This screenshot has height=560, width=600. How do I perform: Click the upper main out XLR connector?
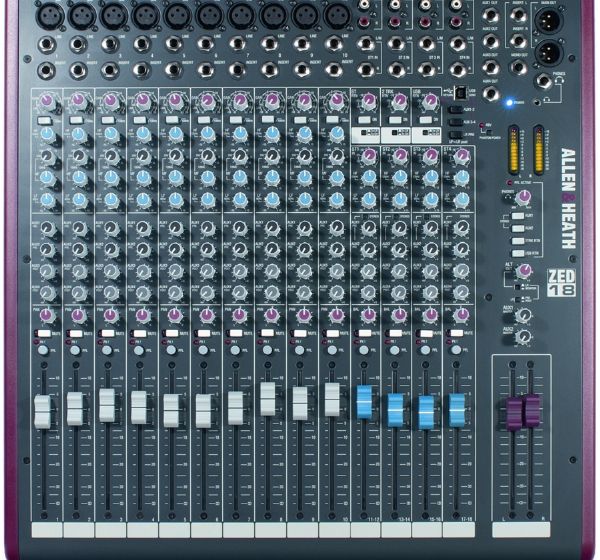tap(549, 19)
